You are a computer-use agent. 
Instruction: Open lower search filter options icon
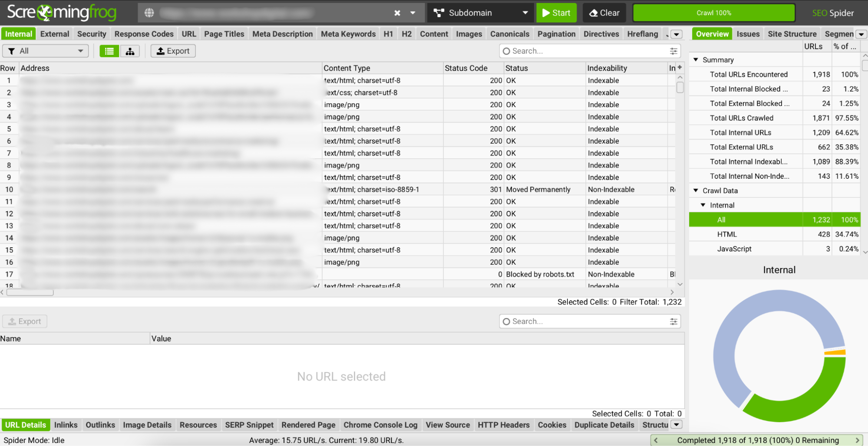673,321
